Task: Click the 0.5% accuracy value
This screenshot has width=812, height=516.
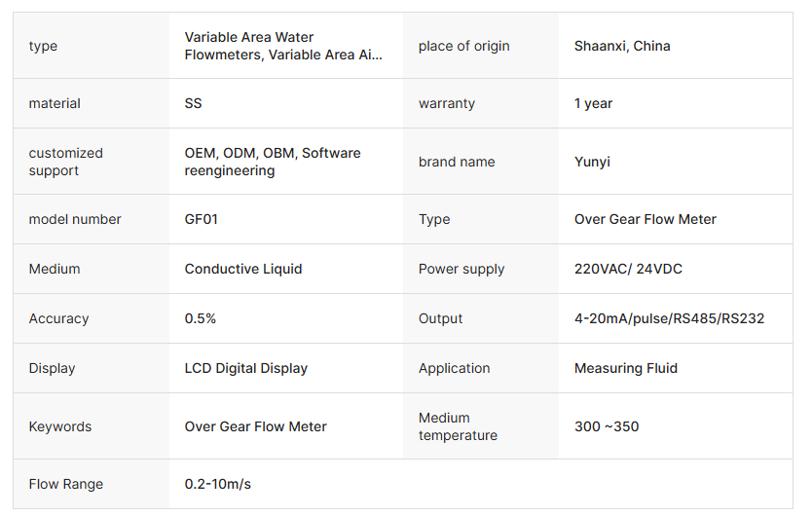Action: [x=201, y=318]
